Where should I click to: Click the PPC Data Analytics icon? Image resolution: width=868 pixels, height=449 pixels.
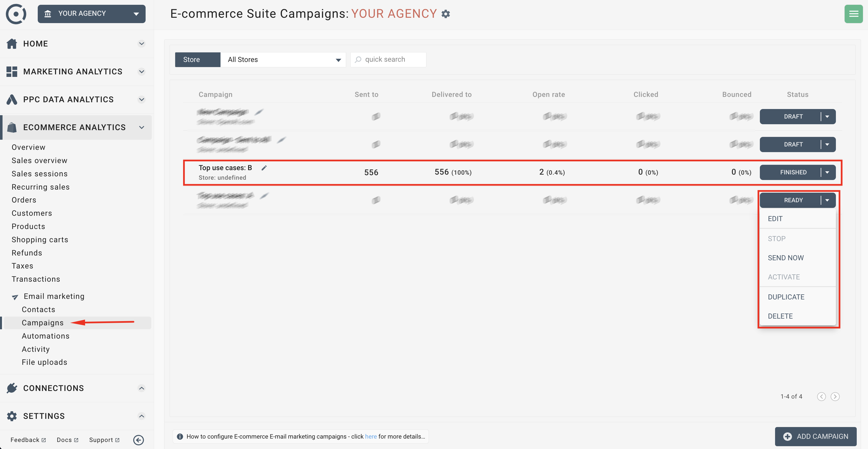point(12,99)
